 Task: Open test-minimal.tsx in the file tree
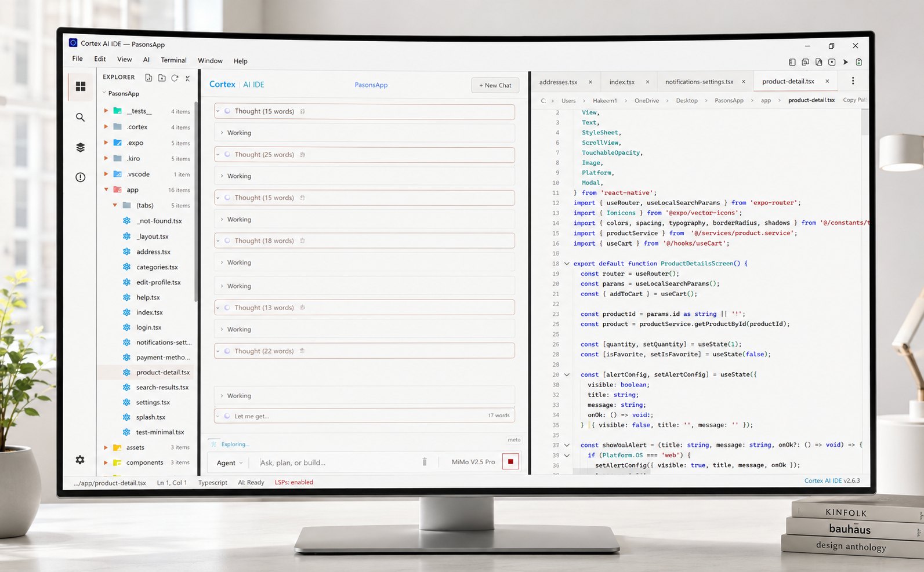click(x=160, y=432)
